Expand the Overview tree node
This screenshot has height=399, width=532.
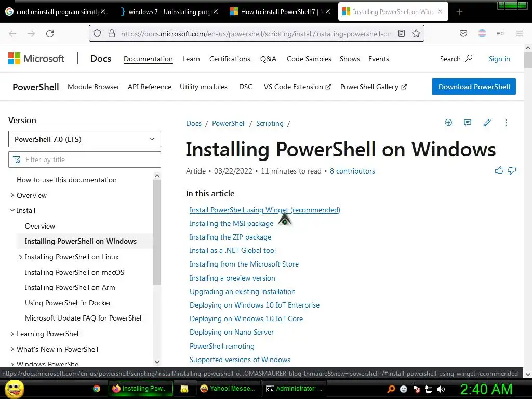12,195
